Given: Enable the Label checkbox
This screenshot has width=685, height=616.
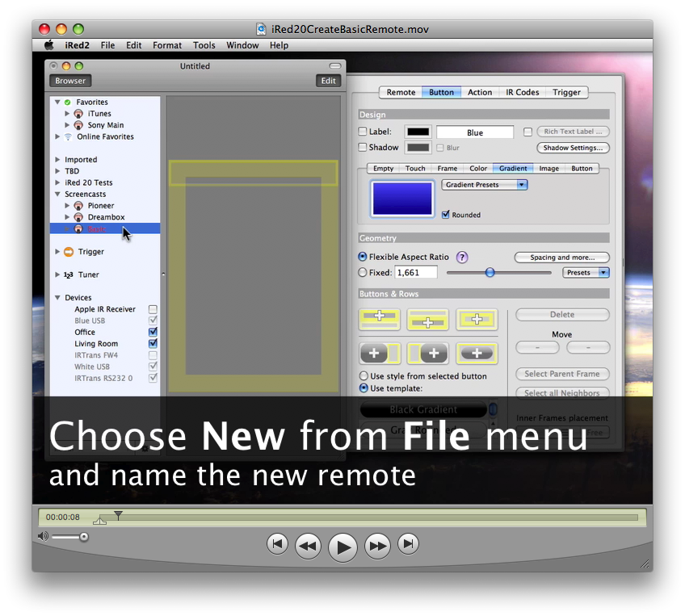Looking at the screenshot, I should (x=362, y=132).
